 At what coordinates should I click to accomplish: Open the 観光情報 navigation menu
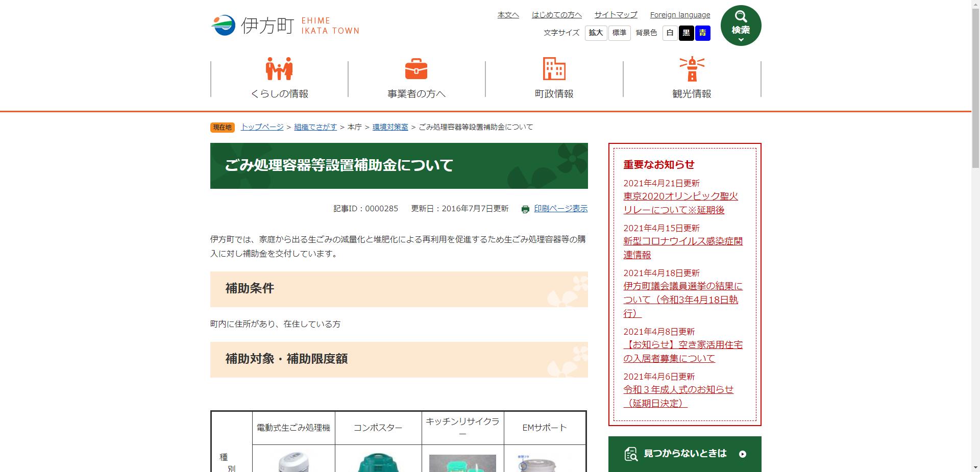692,94
